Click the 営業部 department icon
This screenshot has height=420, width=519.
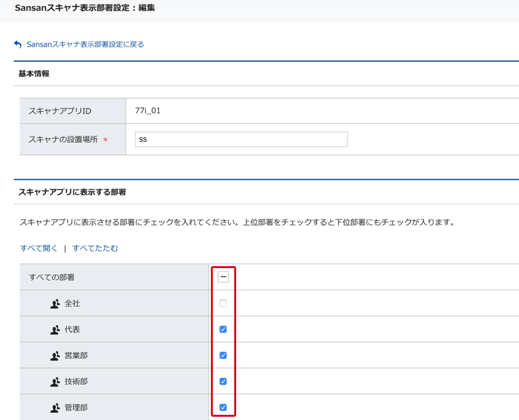(x=55, y=356)
